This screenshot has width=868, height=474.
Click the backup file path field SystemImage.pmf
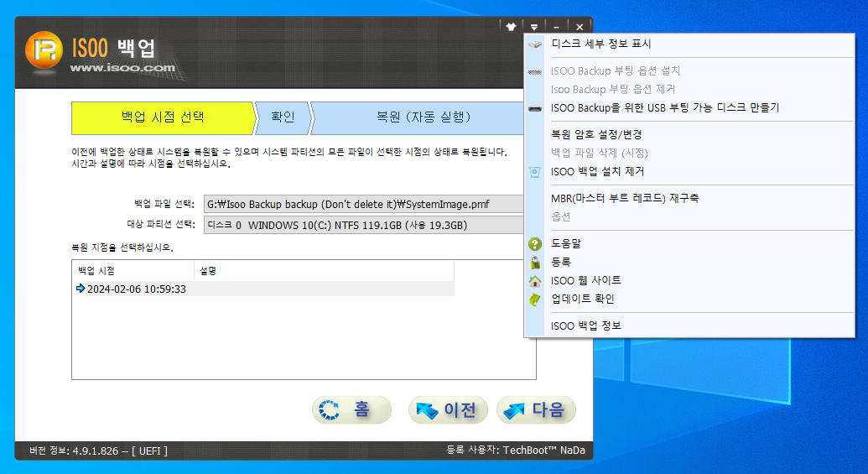[x=364, y=205]
